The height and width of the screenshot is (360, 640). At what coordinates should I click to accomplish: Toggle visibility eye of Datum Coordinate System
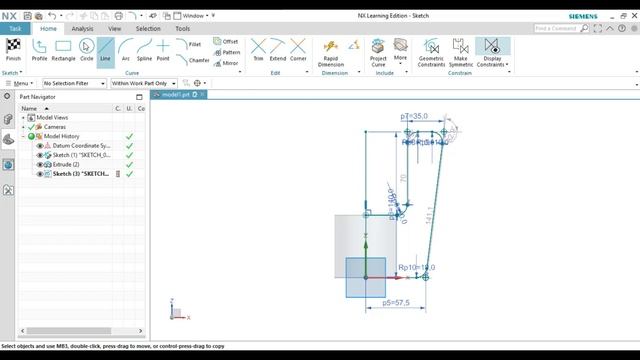40,146
